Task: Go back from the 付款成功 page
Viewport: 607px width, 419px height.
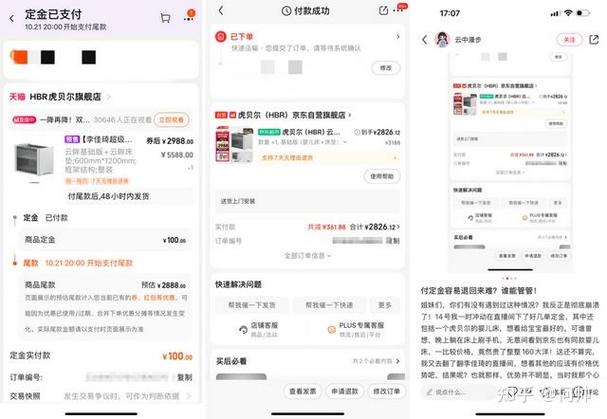Action: (x=221, y=10)
